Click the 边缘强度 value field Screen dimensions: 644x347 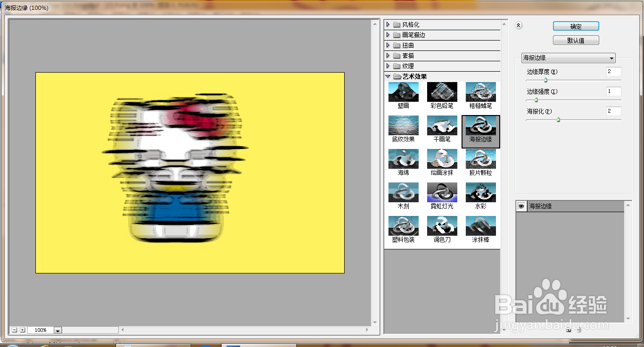tap(614, 91)
